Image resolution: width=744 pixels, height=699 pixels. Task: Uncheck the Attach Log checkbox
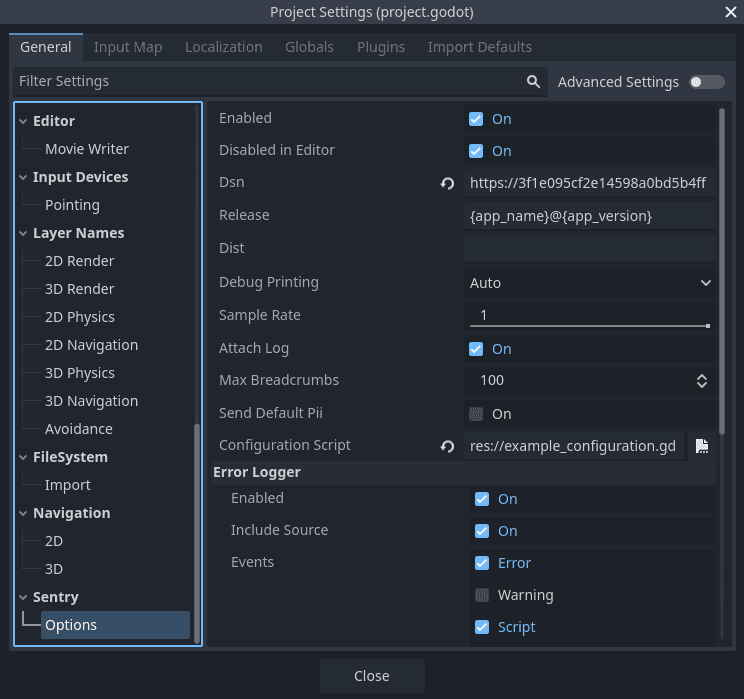point(476,349)
